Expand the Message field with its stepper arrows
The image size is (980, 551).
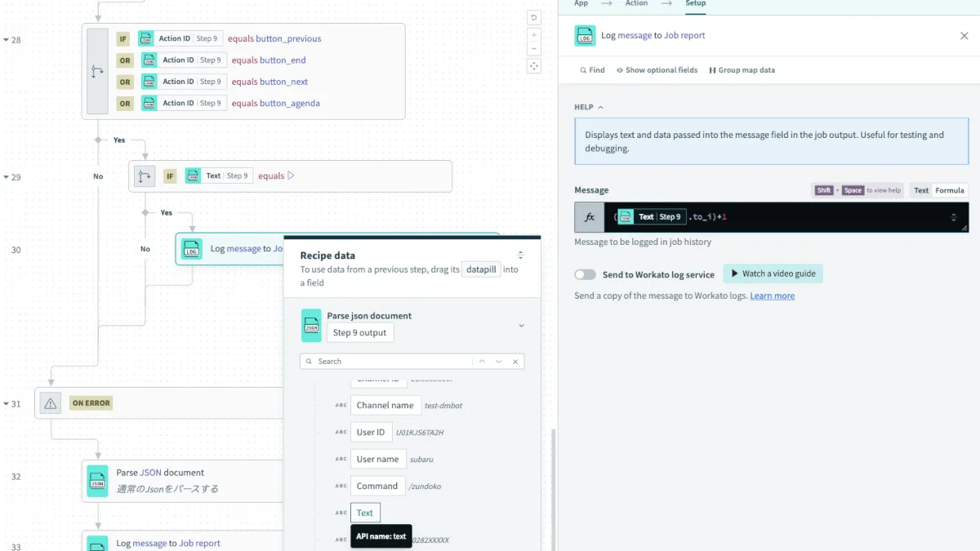(953, 217)
